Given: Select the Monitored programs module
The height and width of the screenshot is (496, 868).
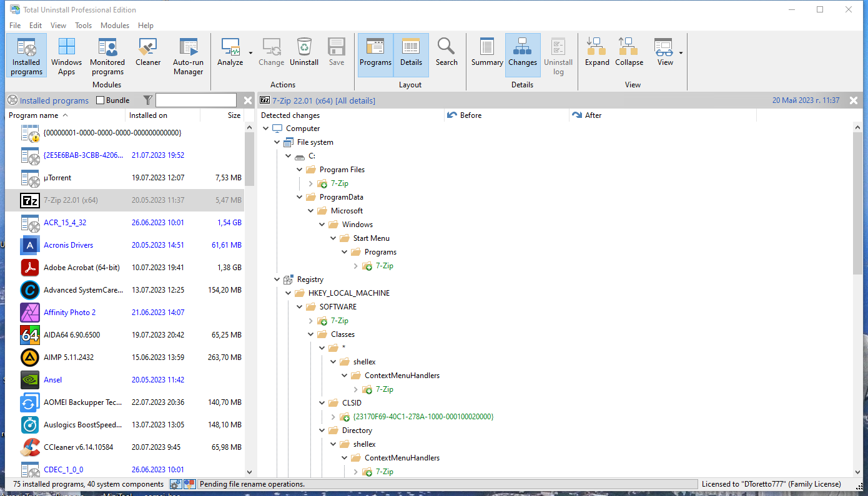Looking at the screenshot, I should (107, 56).
